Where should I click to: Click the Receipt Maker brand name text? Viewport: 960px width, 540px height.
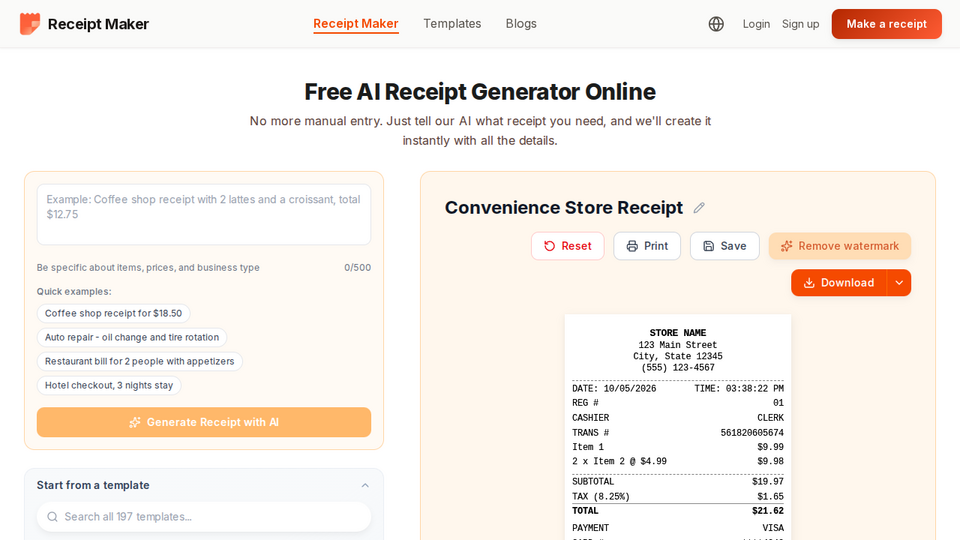[98, 24]
